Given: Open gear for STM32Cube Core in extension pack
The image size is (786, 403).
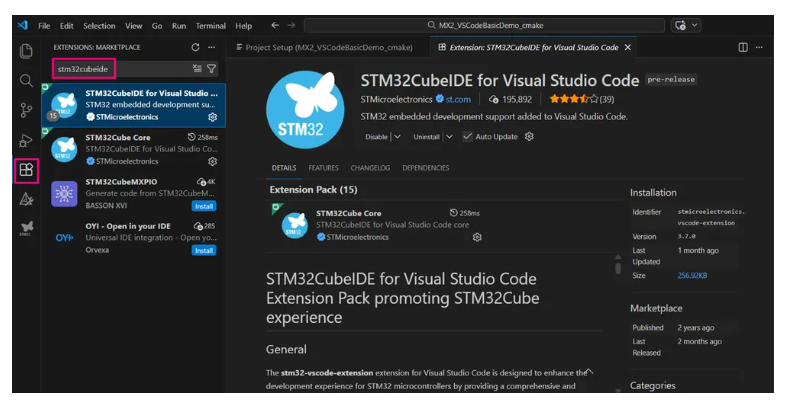Looking at the screenshot, I should pos(477,237).
